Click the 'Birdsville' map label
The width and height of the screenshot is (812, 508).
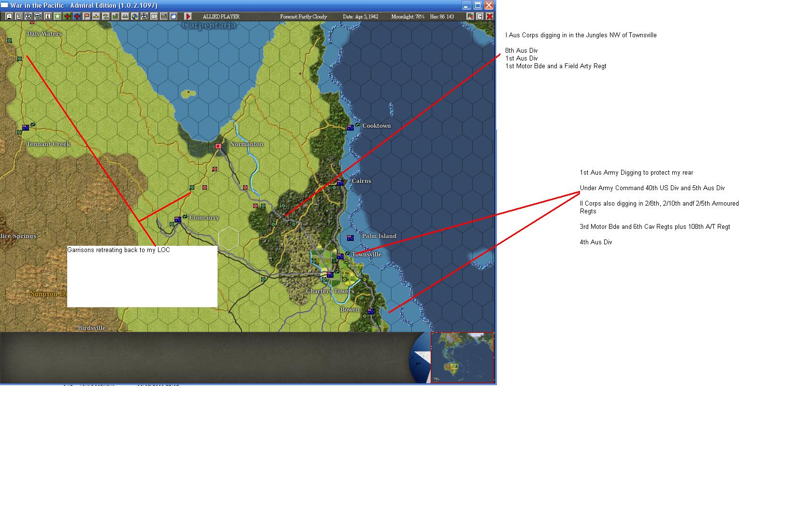[x=92, y=328]
